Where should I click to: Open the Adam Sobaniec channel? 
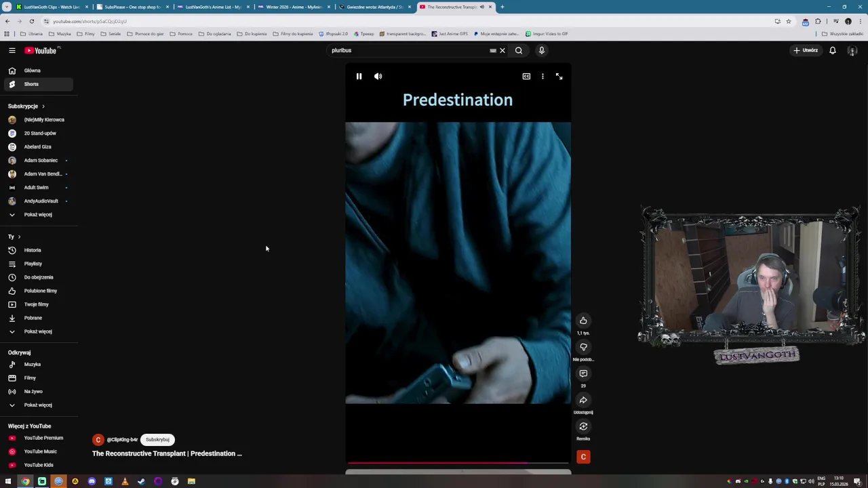[x=38, y=161]
